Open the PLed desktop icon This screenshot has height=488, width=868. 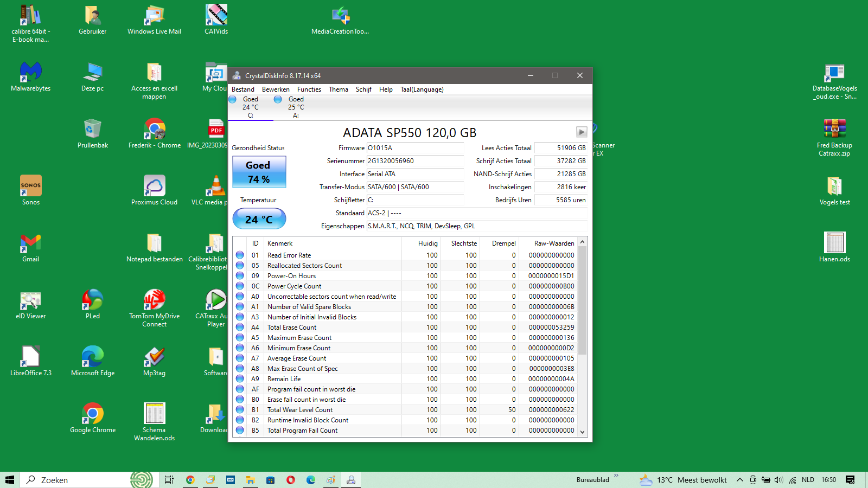point(93,305)
